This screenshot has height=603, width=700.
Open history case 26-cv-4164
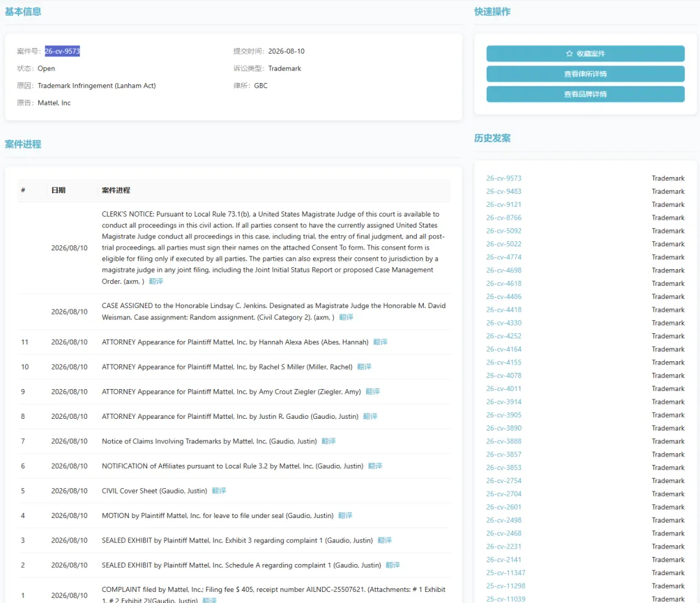[504, 349]
